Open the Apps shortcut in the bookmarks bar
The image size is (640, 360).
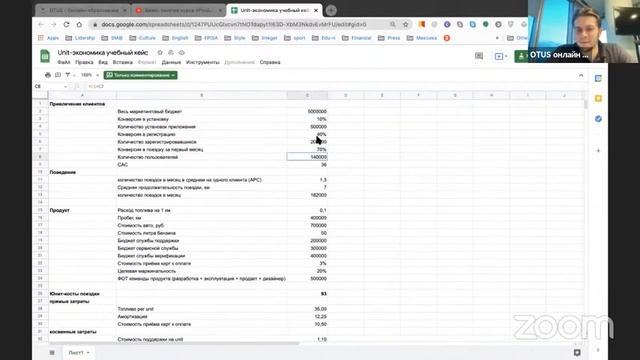49,38
